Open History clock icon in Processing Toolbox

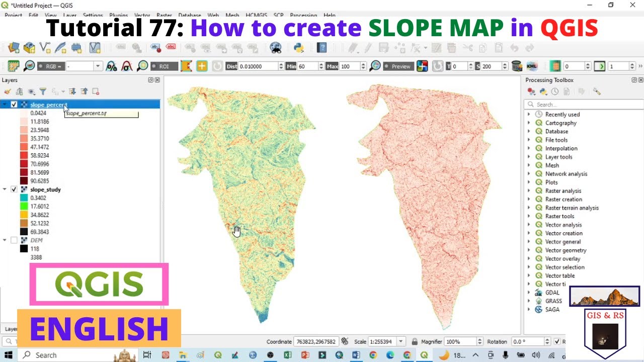[x=555, y=92]
